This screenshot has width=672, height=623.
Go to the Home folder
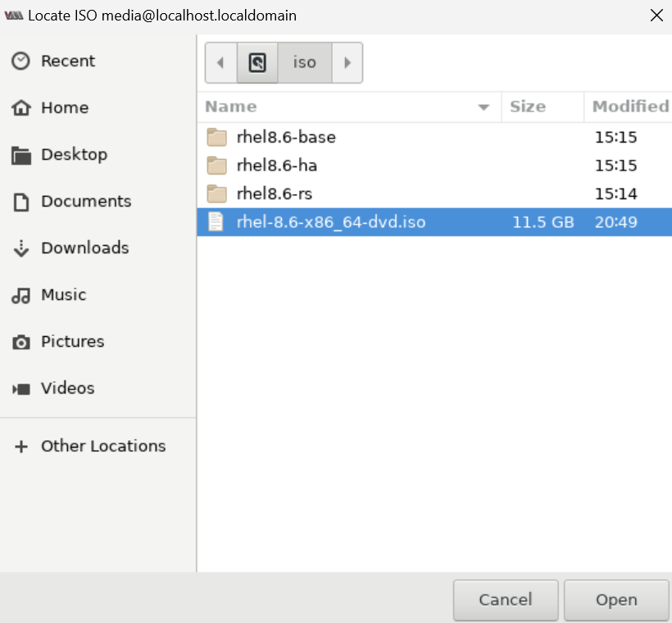click(98, 107)
